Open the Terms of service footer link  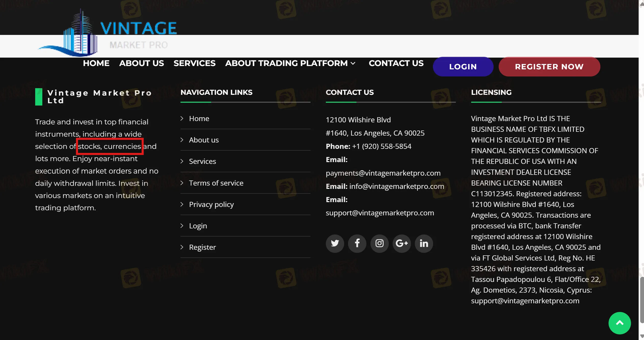pos(216,183)
